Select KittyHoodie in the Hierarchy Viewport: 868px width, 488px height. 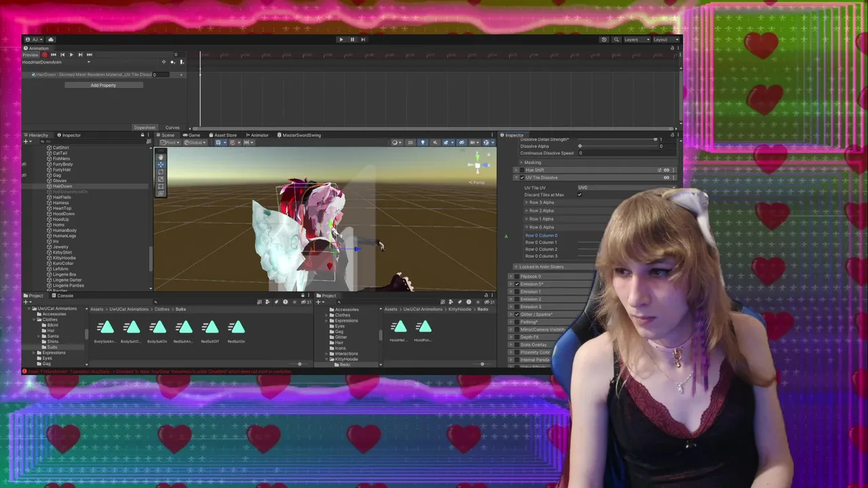[64, 258]
